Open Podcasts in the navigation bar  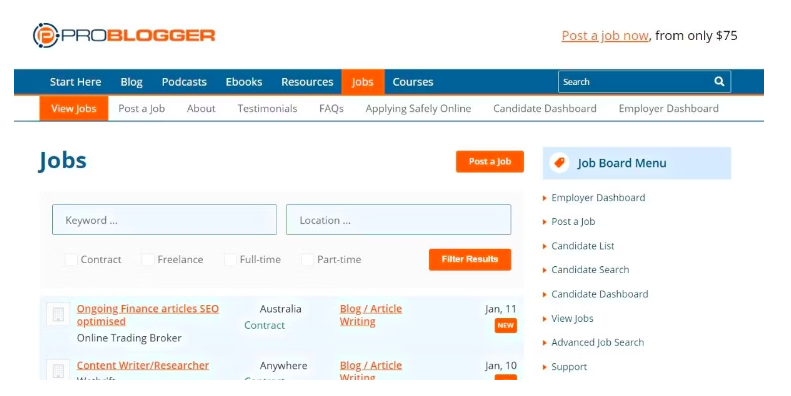pos(184,82)
